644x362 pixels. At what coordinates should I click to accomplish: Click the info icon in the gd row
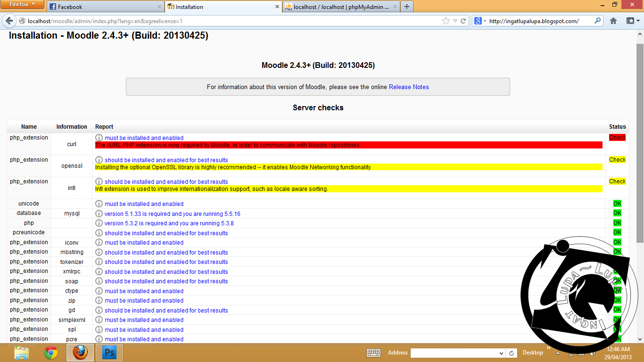[x=99, y=310]
